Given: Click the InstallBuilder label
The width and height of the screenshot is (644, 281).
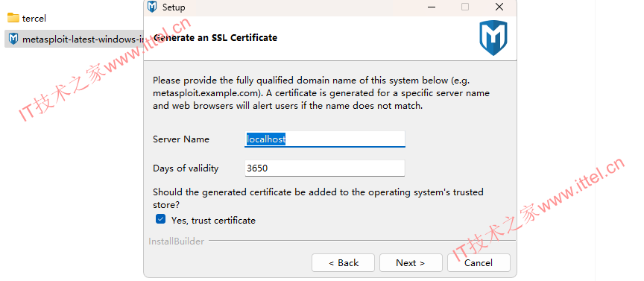Looking at the screenshot, I should (176, 241).
